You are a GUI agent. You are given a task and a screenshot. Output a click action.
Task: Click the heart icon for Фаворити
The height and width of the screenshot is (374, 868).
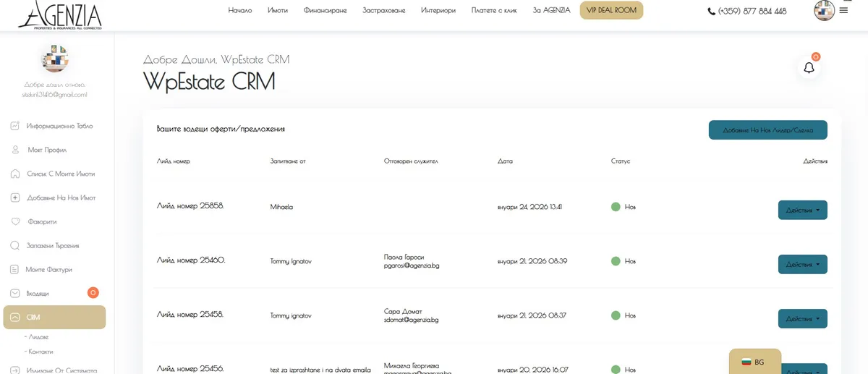tap(15, 221)
